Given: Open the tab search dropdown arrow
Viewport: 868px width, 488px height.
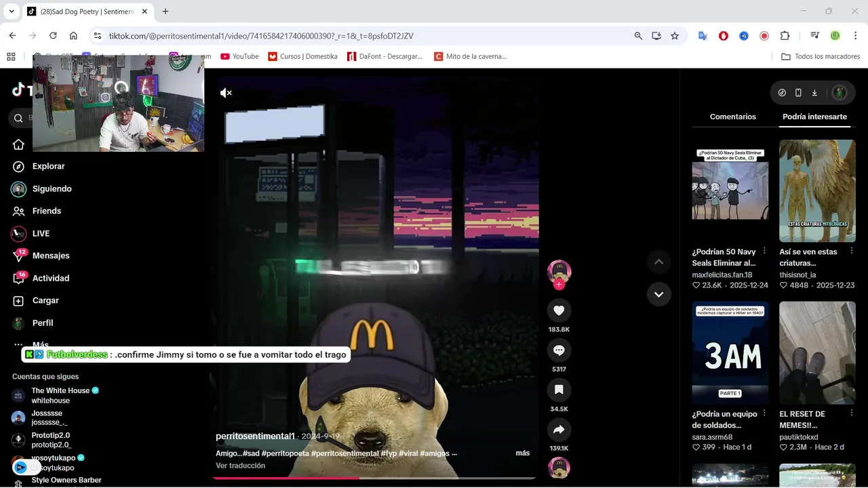Looking at the screenshot, I should tap(12, 12).
